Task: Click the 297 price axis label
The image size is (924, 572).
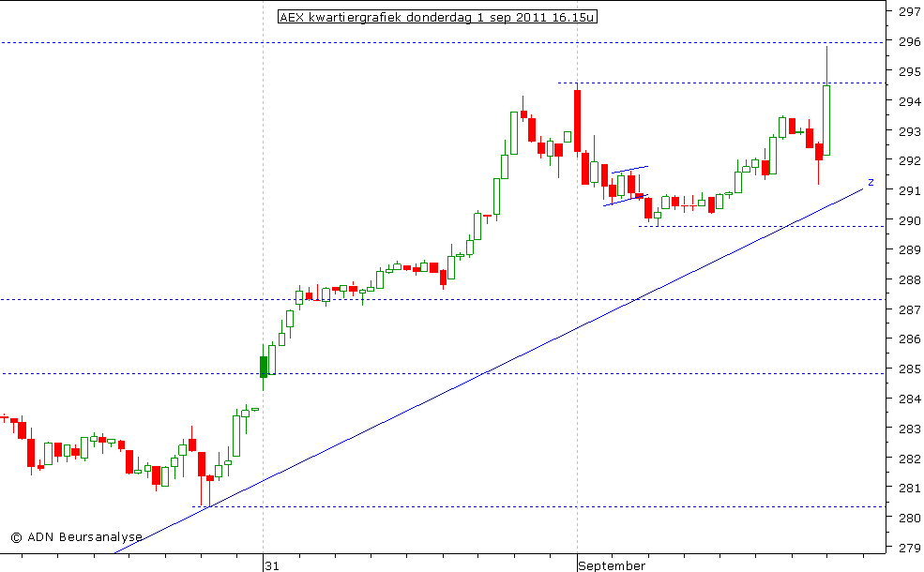Action: point(909,12)
